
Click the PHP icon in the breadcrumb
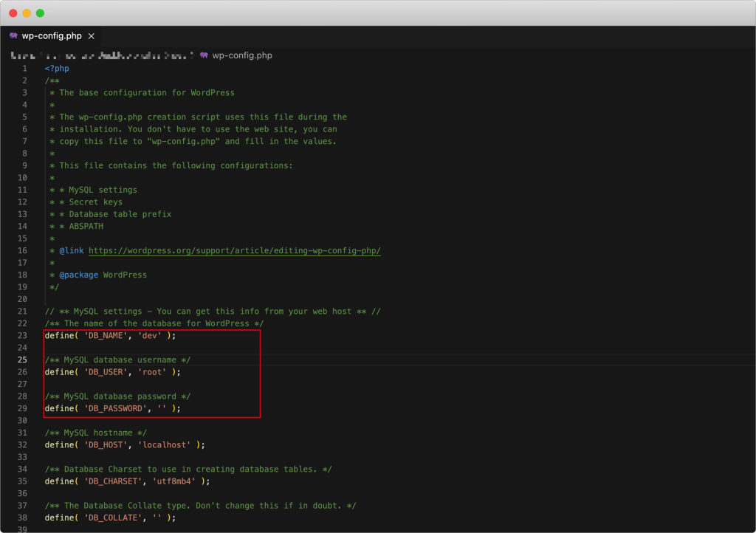click(204, 55)
